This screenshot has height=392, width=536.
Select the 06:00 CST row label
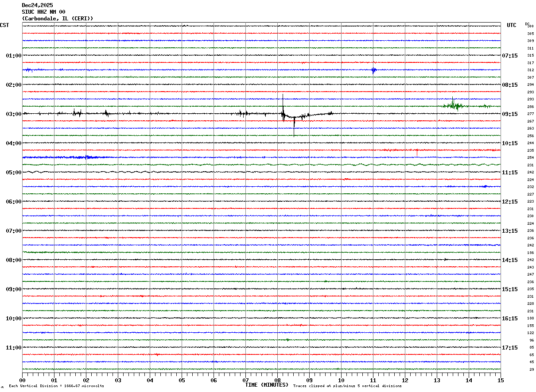click(14, 202)
